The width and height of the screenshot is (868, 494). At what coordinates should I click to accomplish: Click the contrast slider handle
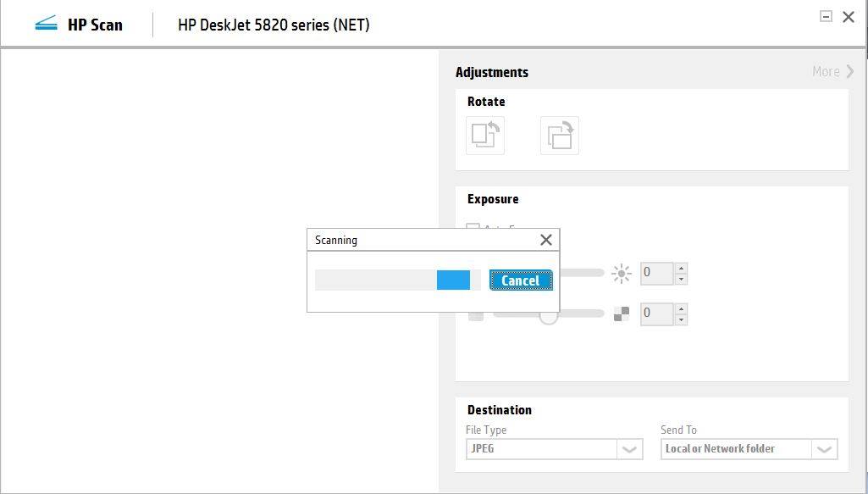pyautogui.click(x=549, y=317)
